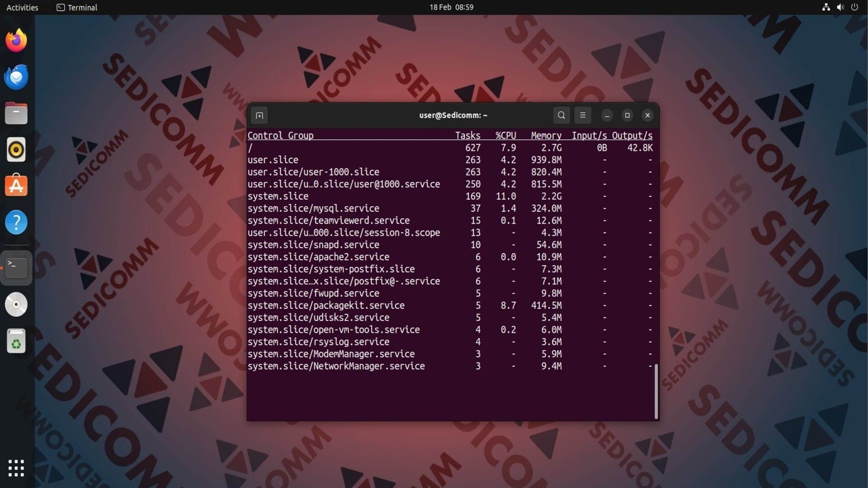This screenshot has width=868, height=488.
Task: Select the Terminal dock icon
Action: pos(16,267)
